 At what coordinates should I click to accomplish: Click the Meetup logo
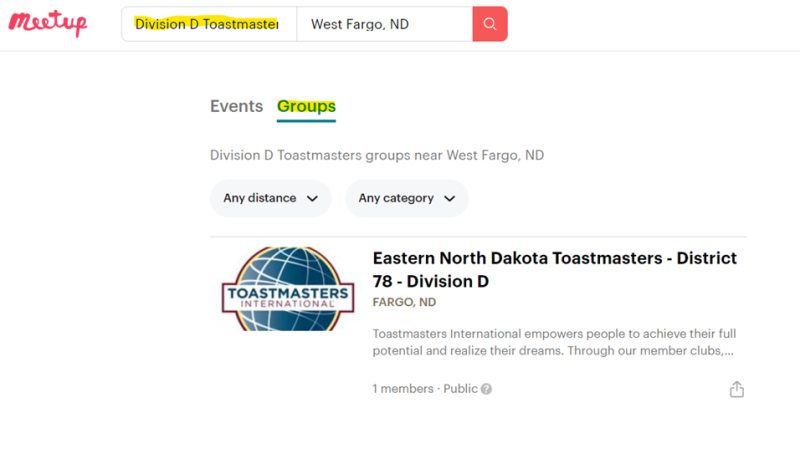[48, 23]
